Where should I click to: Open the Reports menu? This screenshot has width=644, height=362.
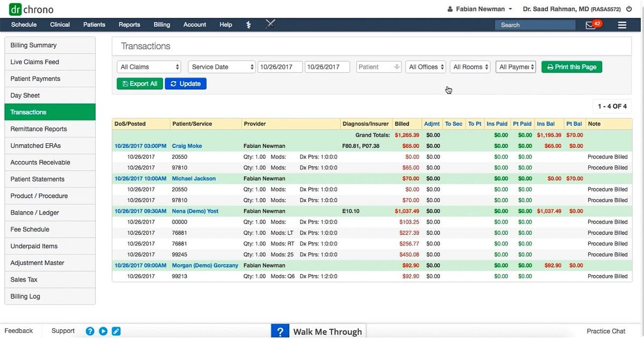(x=129, y=24)
